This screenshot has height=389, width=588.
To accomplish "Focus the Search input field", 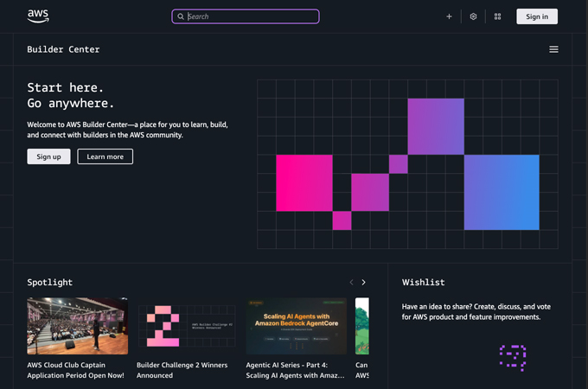I will [246, 16].
